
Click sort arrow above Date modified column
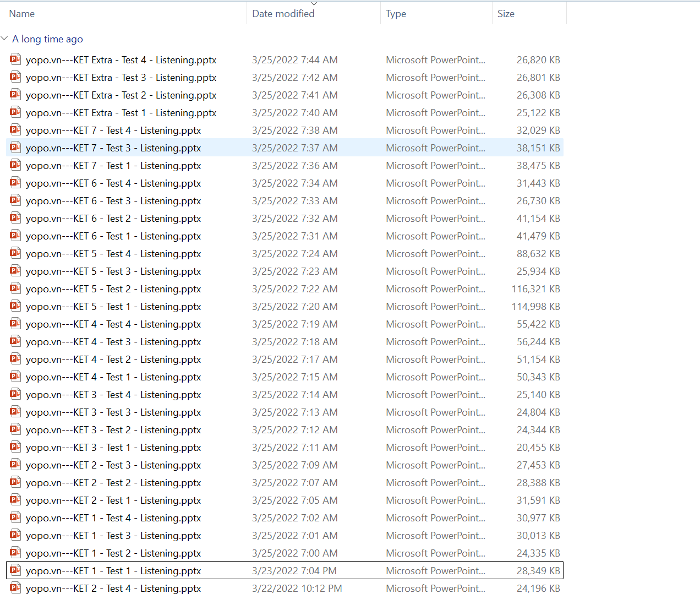(x=314, y=4)
